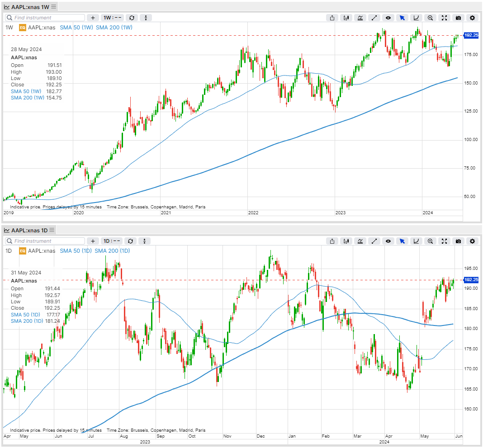Toggle the eye visibility icon in weekly chart
483x448 pixels.
point(388,18)
